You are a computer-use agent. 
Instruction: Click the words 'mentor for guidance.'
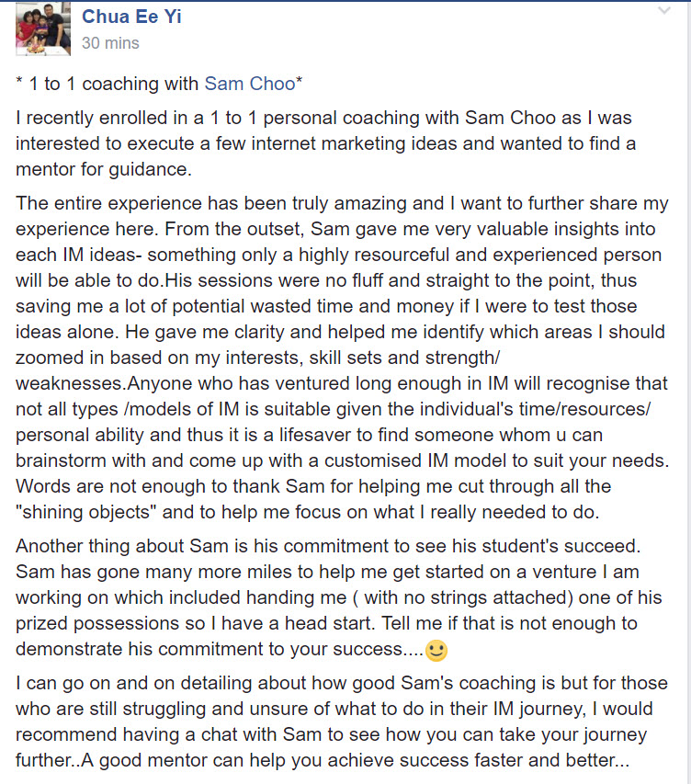[x=104, y=169]
